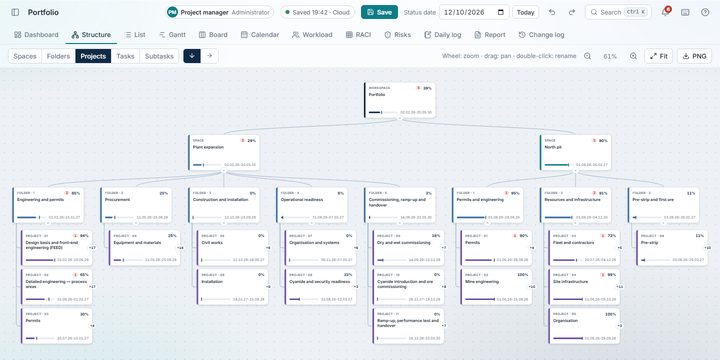Click the calendar icon in the status date field
Viewport: 720px width, 360px height.
click(x=501, y=12)
